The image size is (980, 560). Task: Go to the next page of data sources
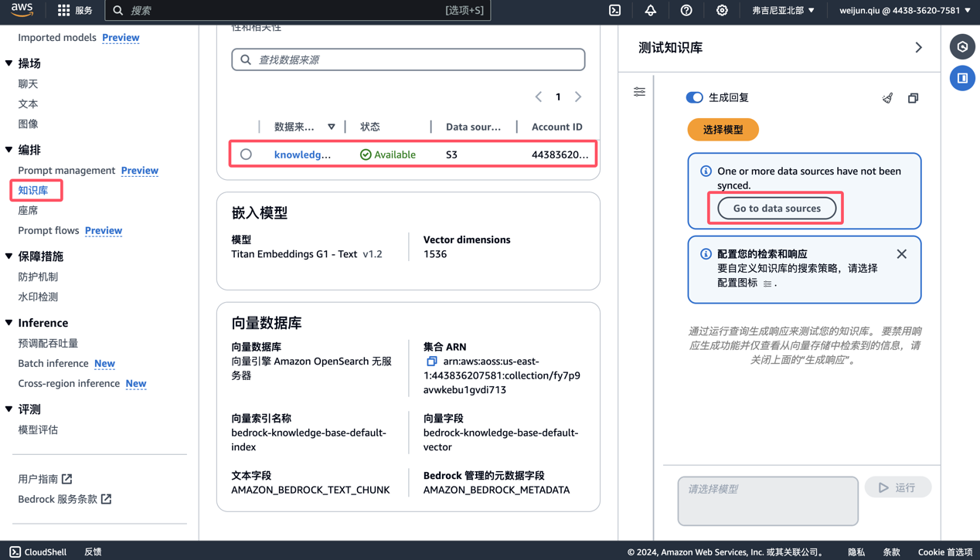click(578, 97)
